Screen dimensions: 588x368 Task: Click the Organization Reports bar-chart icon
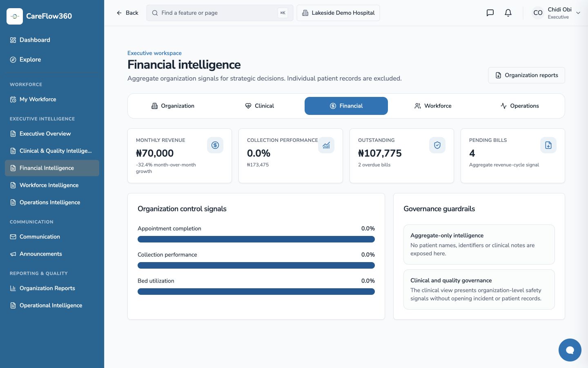(x=13, y=288)
